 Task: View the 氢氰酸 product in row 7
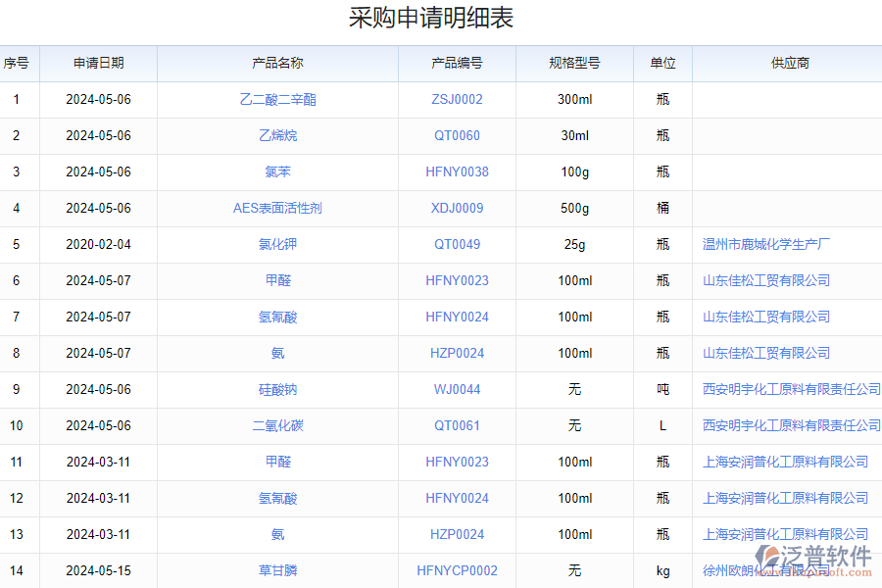click(277, 317)
